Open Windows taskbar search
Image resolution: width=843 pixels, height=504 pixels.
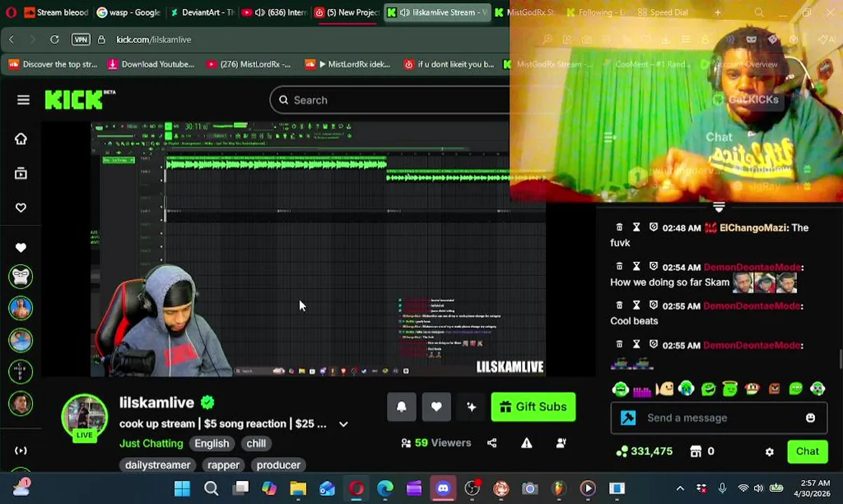point(211,489)
